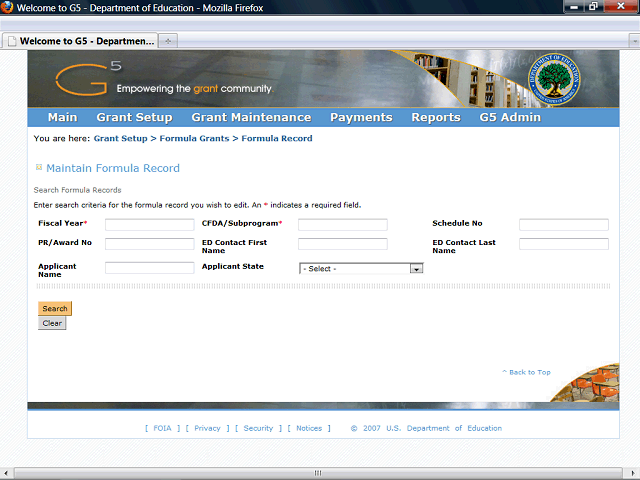The image size is (640, 480).
Task: Minimize the Firefox window
Action: point(574,6)
